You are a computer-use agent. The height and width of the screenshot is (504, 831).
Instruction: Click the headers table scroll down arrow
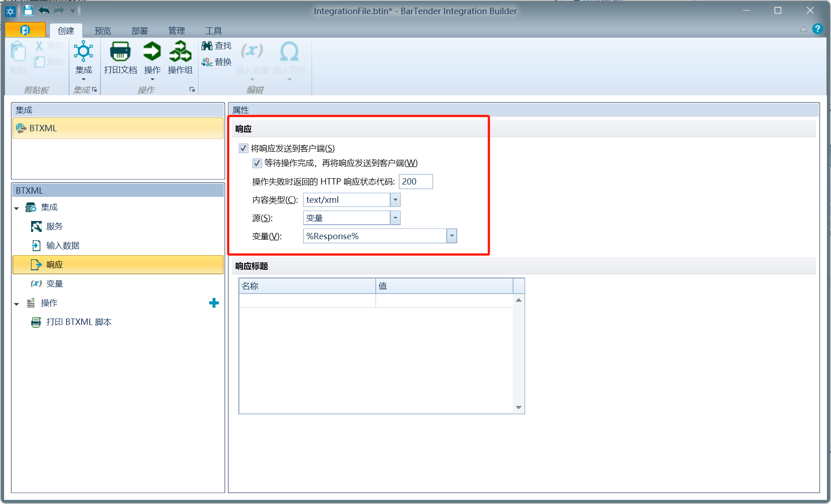(519, 407)
